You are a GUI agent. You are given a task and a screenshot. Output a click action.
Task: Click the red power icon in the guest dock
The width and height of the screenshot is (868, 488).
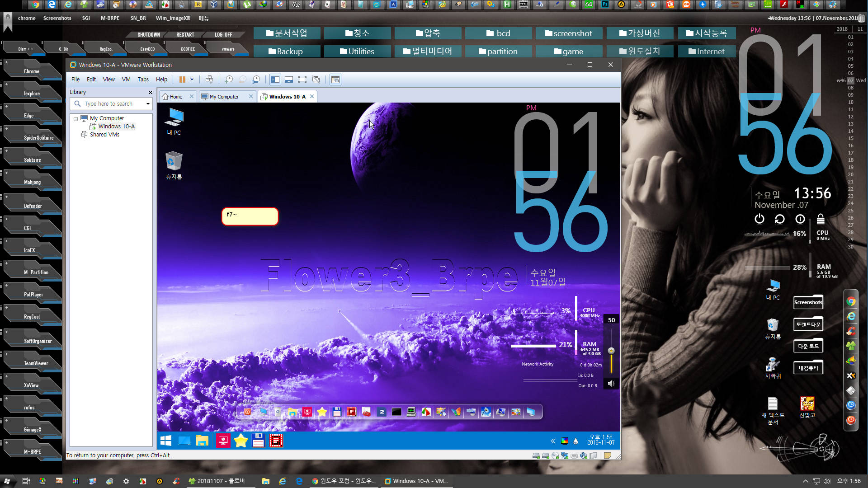247,412
